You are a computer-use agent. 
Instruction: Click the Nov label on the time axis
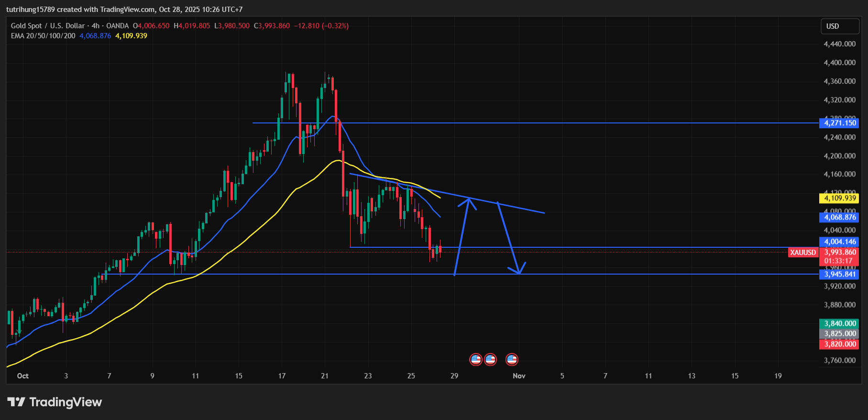click(519, 376)
